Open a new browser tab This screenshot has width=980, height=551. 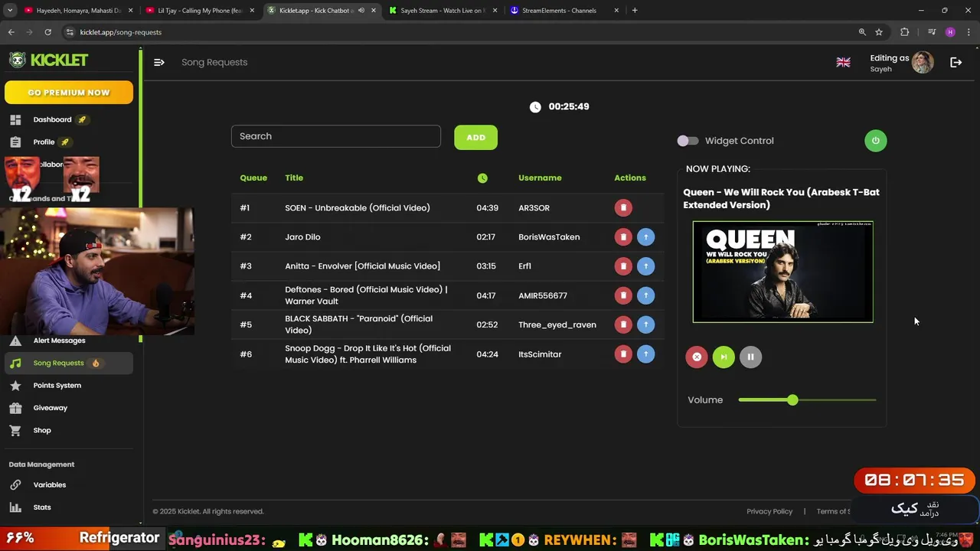pos(635,11)
